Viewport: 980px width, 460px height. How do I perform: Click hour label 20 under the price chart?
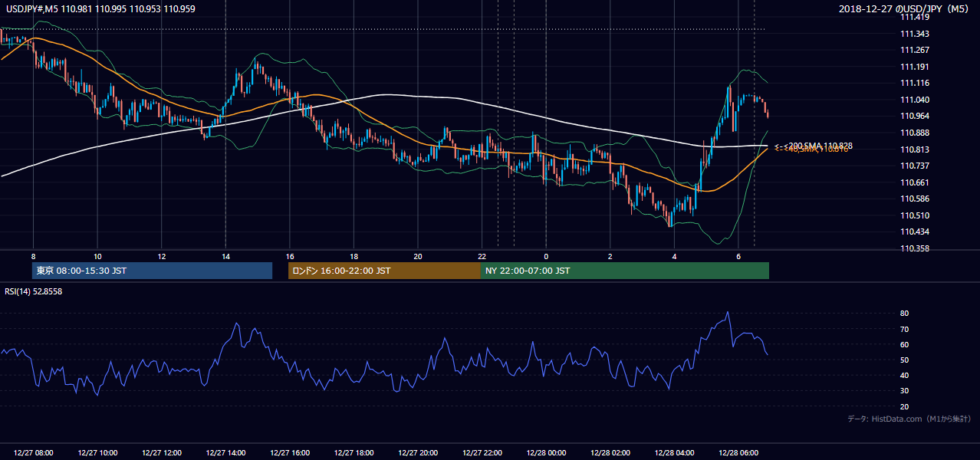418,256
